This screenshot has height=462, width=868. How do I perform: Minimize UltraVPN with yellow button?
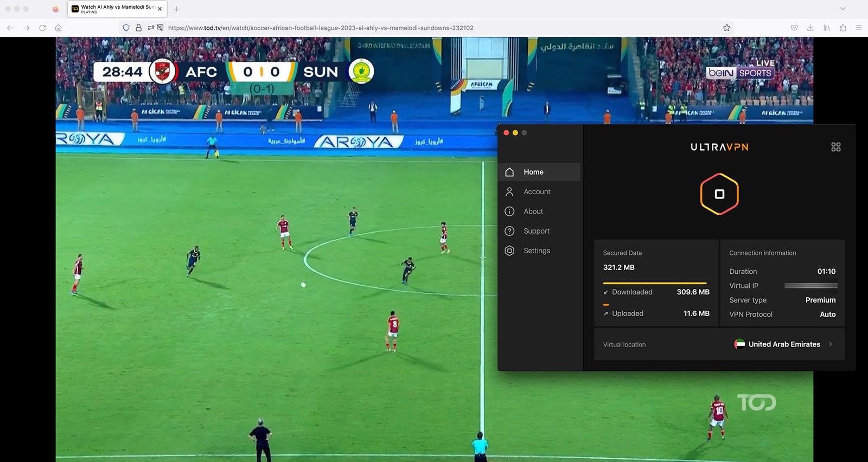[x=515, y=133]
